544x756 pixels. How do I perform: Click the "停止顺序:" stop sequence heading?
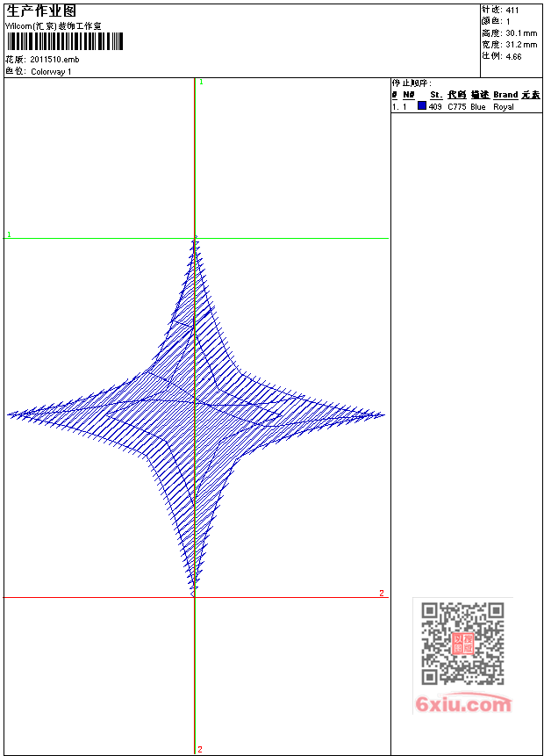(x=412, y=83)
